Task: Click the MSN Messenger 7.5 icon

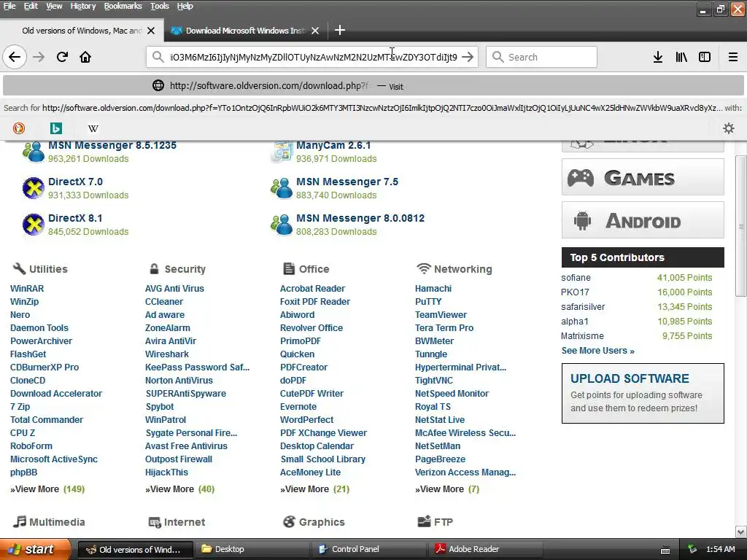Action: (x=282, y=188)
